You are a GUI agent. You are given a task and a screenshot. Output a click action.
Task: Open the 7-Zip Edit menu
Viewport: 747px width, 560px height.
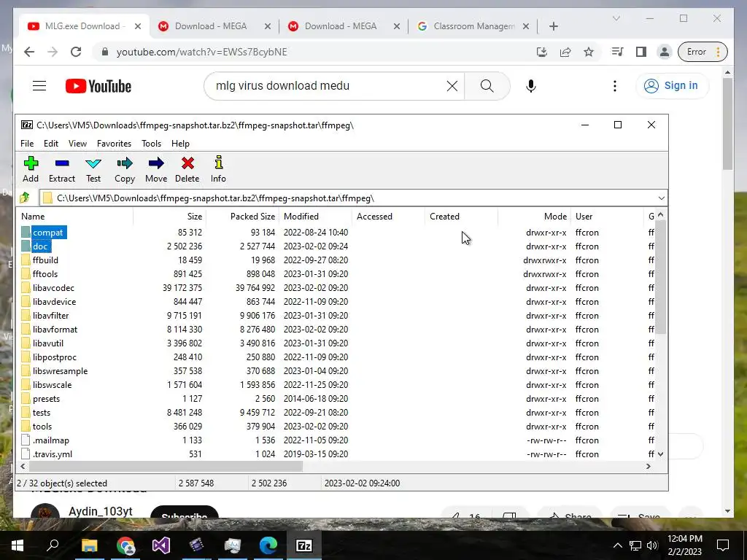(x=51, y=144)
